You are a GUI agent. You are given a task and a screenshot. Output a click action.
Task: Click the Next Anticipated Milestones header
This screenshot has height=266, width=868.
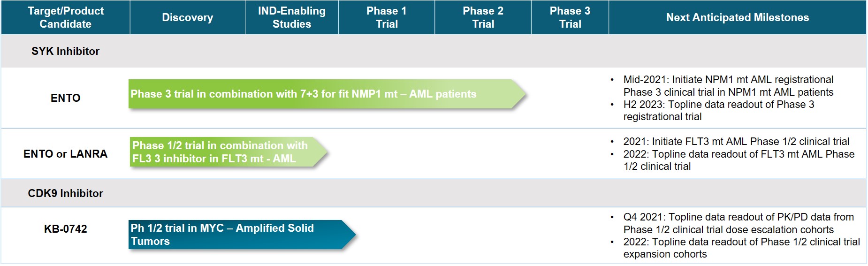[x=737, y=17]
